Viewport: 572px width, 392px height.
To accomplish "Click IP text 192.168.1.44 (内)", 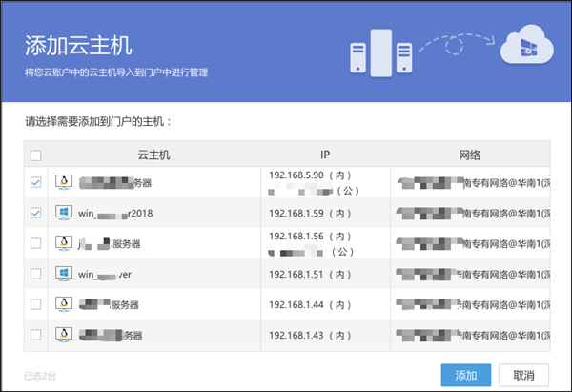I will pos(310,305).
